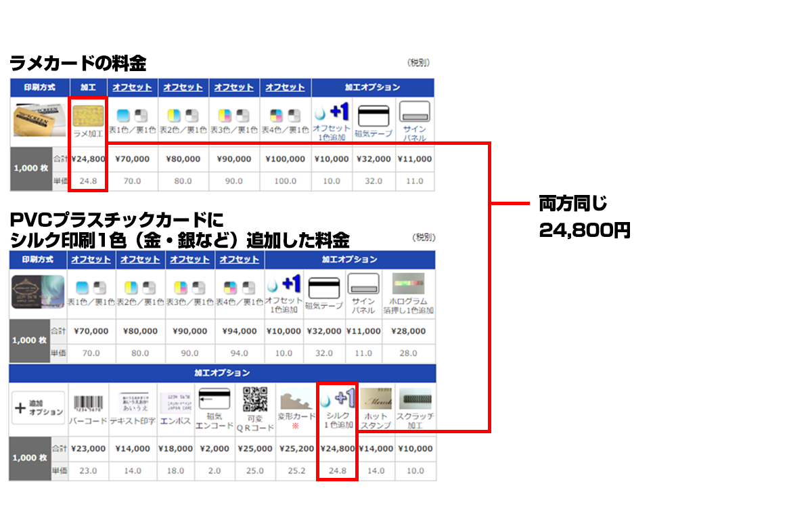The image size is (812, 528).
Task: Click the ¥24,800 price under ラメ加工
Action: coord(88,159)
